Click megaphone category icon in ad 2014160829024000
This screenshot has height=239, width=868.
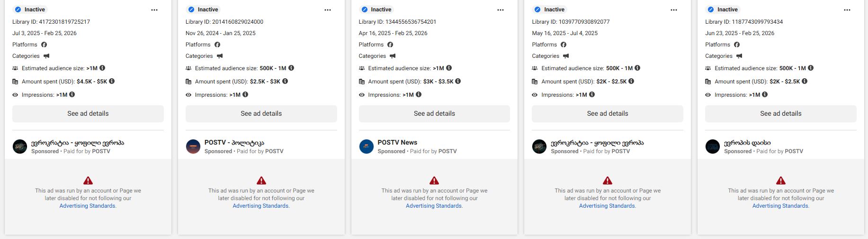pos(220,56)
